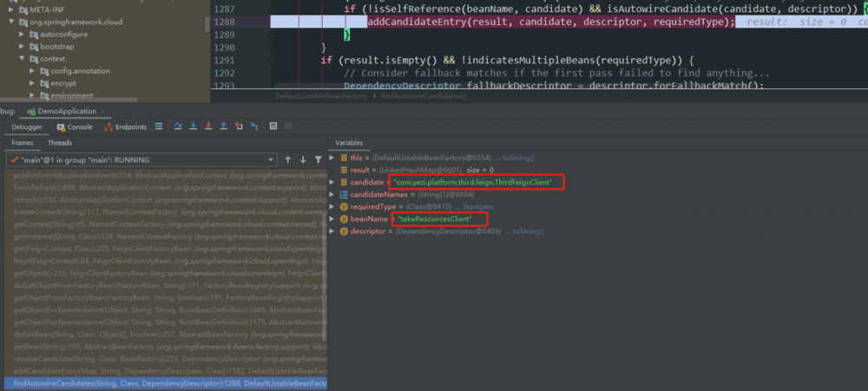Select findAutowireCandidates frame at line 1288

pos(166,383)
